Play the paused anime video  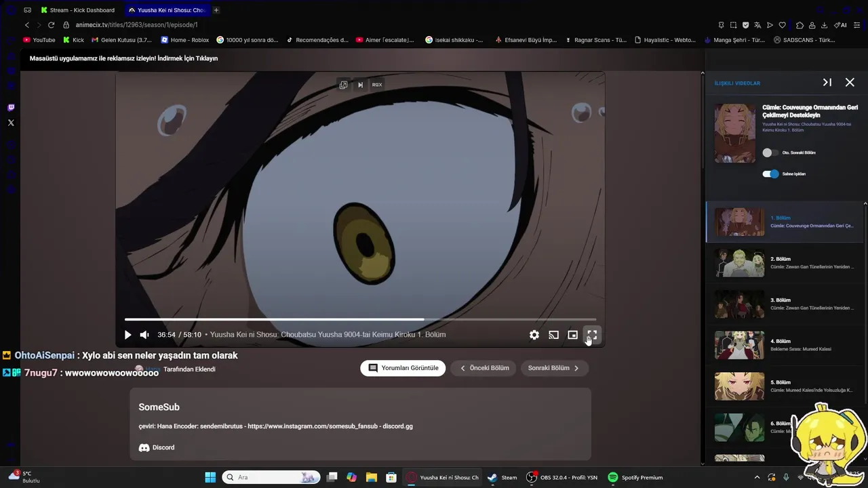click(127, 335)
